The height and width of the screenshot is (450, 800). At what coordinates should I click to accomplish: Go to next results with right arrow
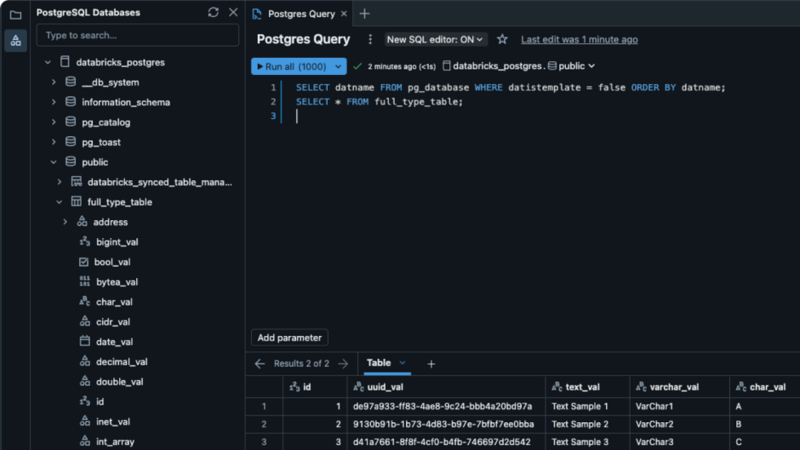(x=343, y=364)
